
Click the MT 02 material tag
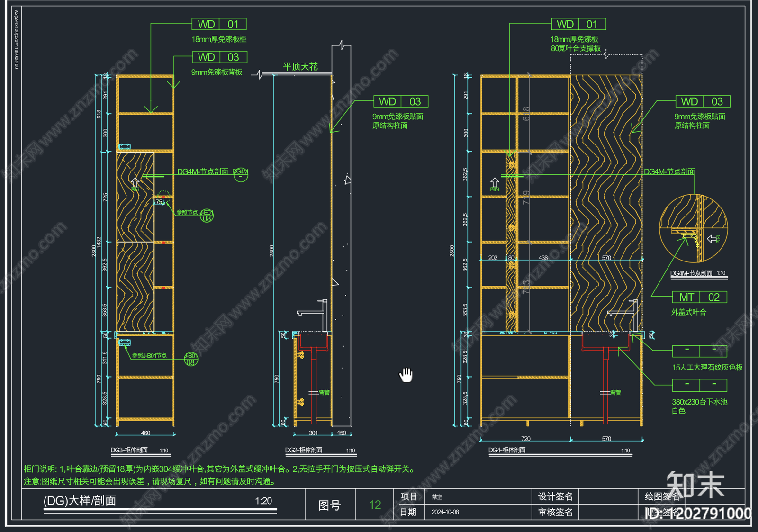(700, 297)
